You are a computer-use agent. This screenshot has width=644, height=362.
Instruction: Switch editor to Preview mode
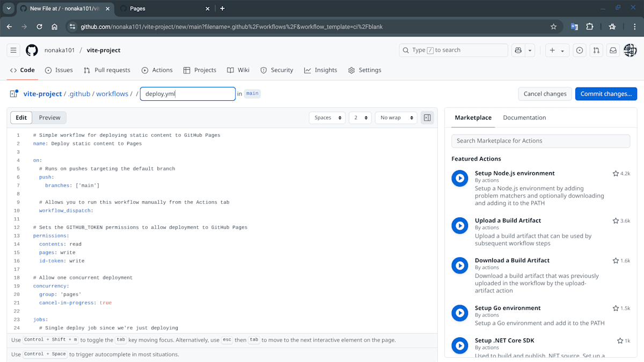(49, 117)
